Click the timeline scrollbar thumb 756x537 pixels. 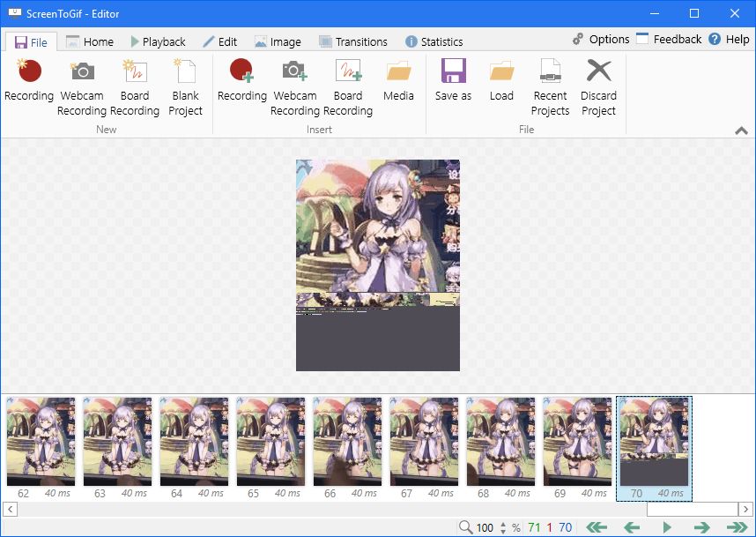pyautogui.click(x=693, y=509)
